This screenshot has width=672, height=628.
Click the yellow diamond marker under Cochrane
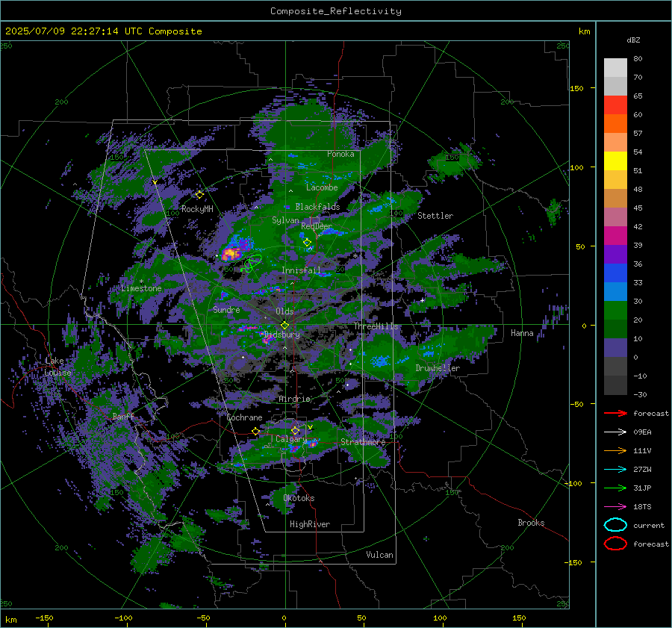coord(255,432)
